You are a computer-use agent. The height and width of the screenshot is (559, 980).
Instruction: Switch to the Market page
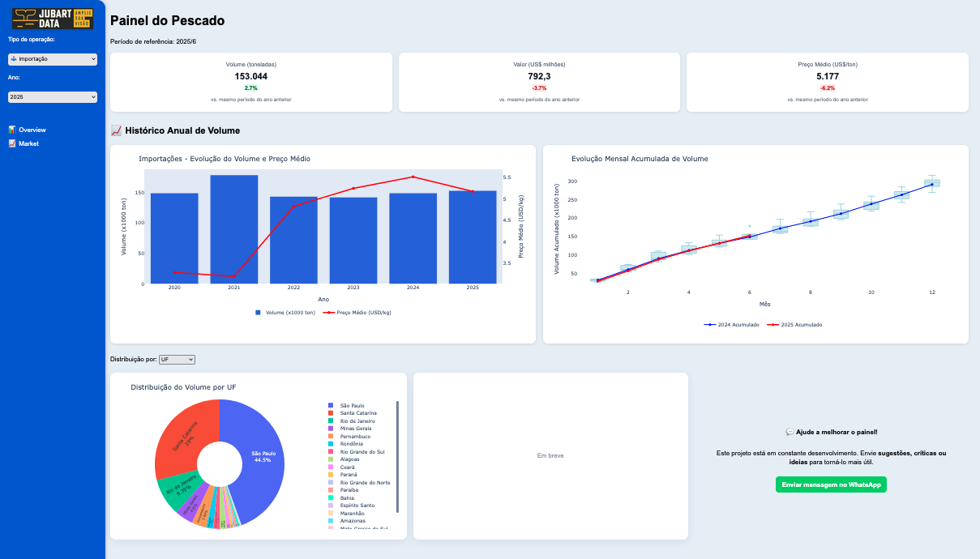tap(28, 143)
